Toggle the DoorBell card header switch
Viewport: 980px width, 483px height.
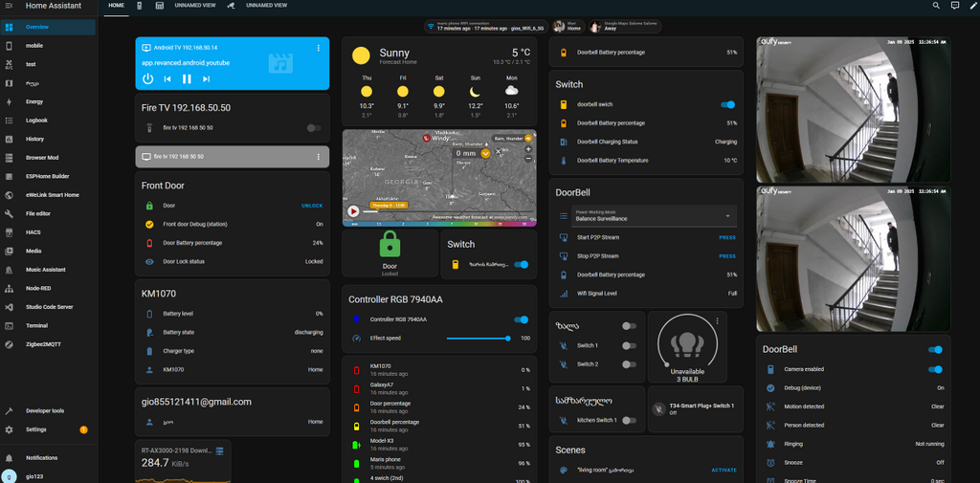(x=935, y=349)
